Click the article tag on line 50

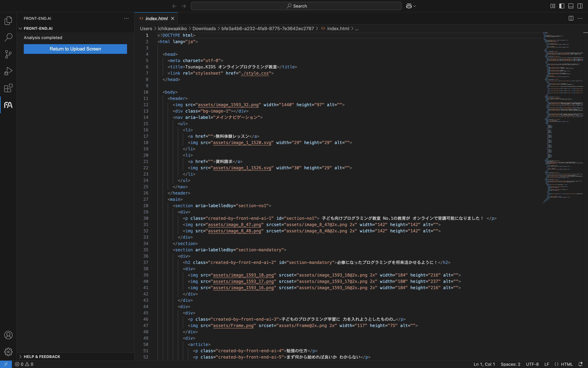coord(199,344)
